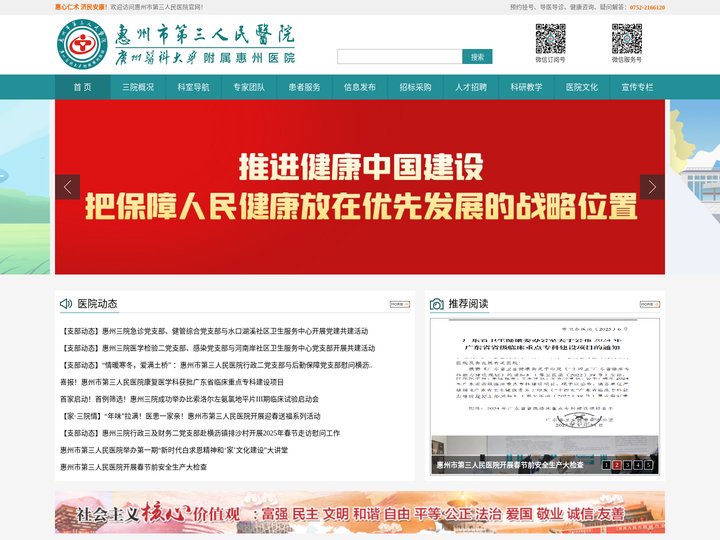Click the 社会主义核心价值观 banner
This screenshot has width=720, height=540.
coord(360,512)
